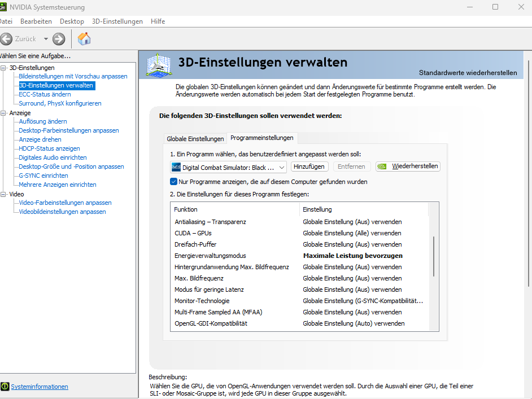Select the 'Energieverwaltungsmodus' row
532x399 pixels.
[300, 256]
